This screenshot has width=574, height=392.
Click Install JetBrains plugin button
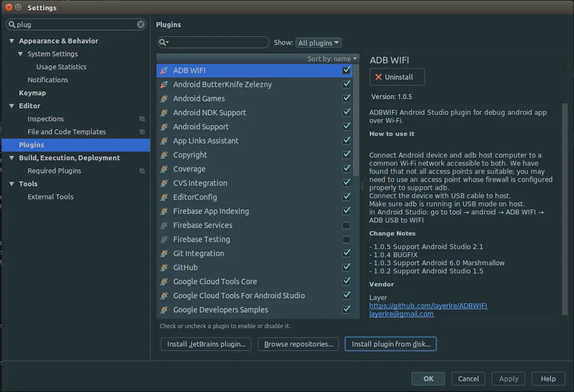206,344
